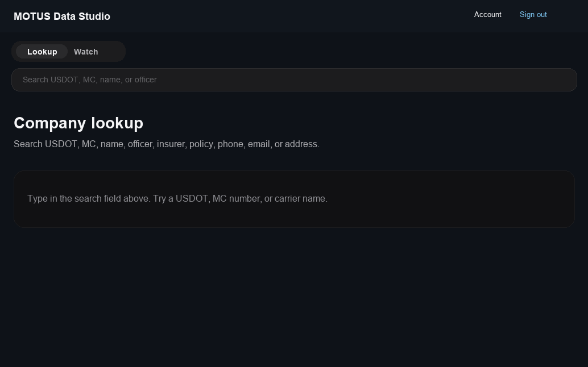Sign out of the account
Viewport: 588px width, 367px height.
pos(533,15)
